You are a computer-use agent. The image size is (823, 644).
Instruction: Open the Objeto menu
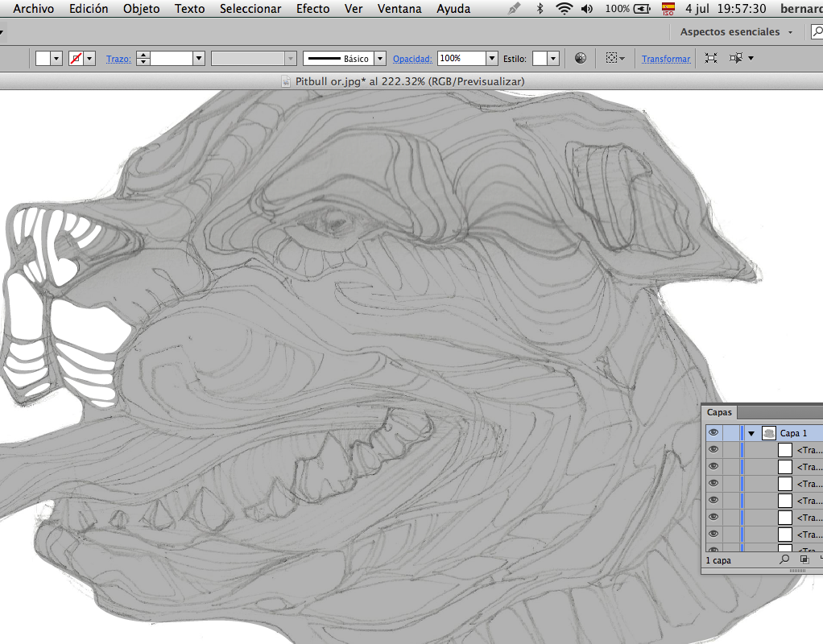click(x=141, y=9)
